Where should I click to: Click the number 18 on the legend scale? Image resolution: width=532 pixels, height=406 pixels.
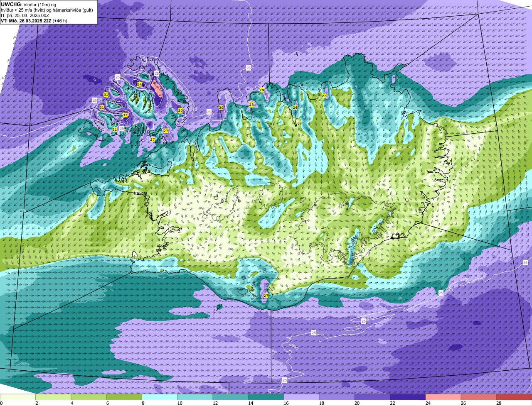pos(321,403)
